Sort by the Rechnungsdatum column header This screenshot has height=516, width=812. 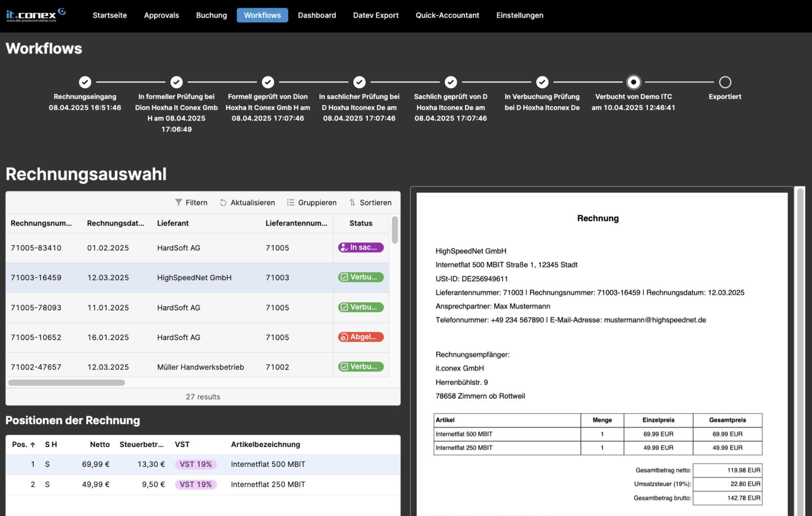pos(115,223)
